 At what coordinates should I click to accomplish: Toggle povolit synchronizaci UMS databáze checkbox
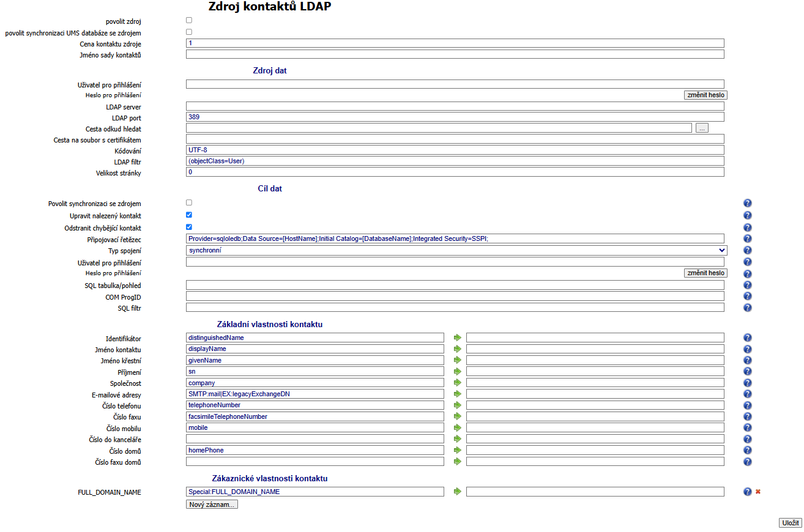tap(189, 32)
